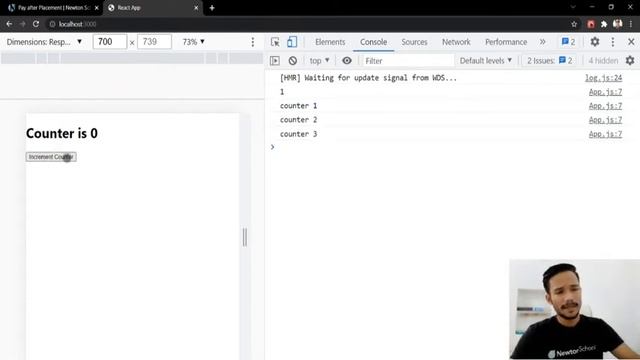Open the Elements panel
The height and width of the screenshot is (360, 640).
[330, 42]
